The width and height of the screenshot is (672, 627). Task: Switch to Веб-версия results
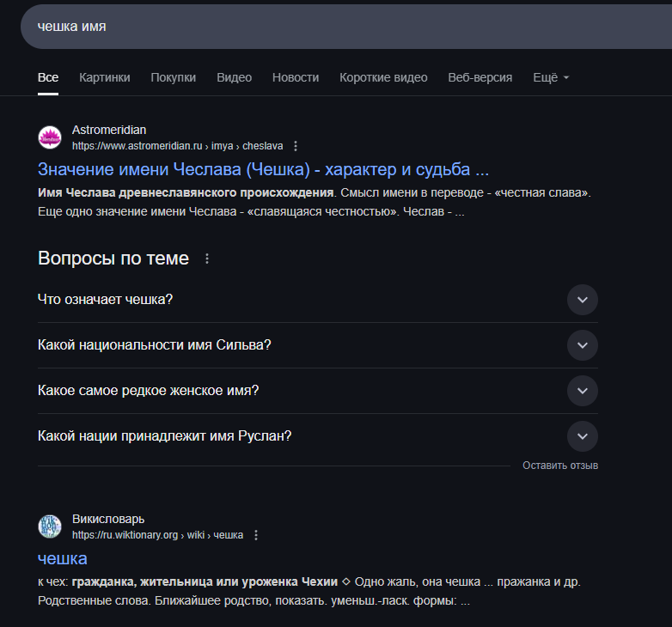click(480, 77)
